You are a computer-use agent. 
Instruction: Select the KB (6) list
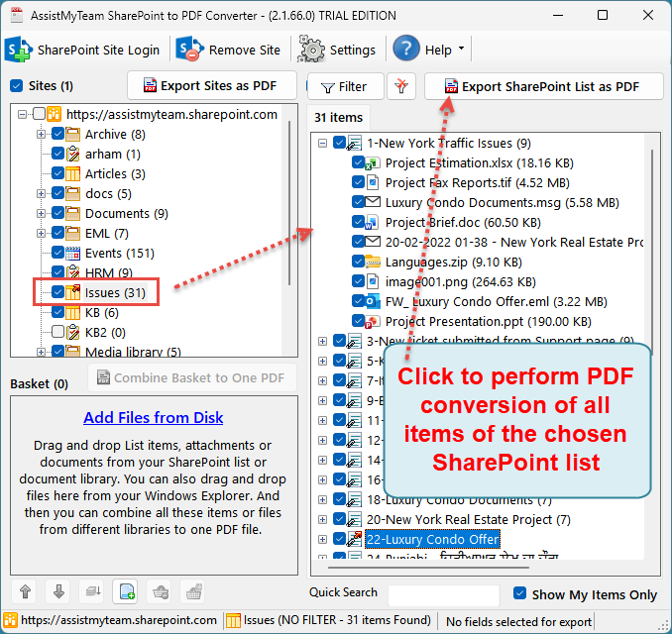101,313
